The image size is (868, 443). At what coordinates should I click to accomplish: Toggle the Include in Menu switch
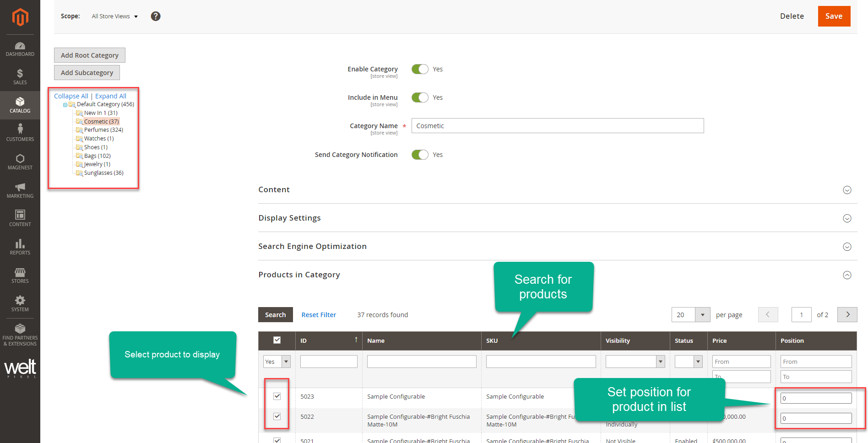point(420,97)
